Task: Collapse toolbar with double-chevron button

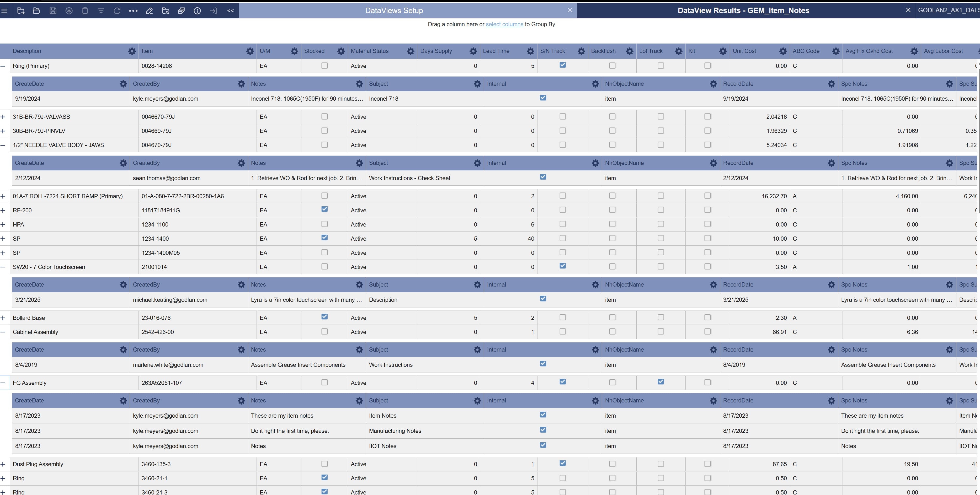Action: 230,11
